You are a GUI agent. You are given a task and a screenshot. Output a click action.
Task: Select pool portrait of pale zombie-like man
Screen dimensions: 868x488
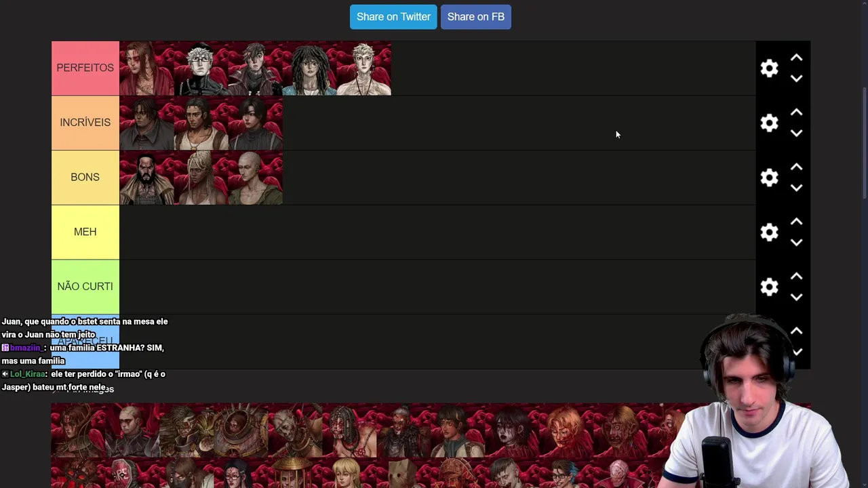(296, 430)
